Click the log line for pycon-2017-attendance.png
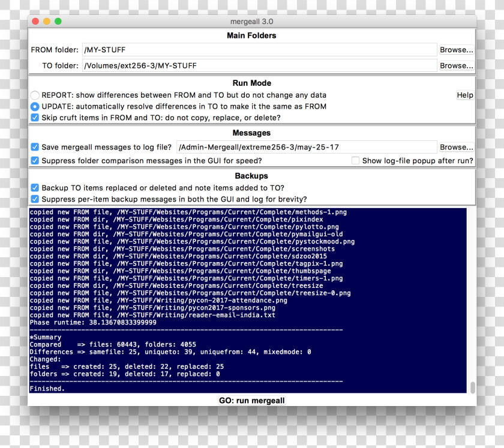The height and width of the screenshot is (448, 504). point(158,300)
